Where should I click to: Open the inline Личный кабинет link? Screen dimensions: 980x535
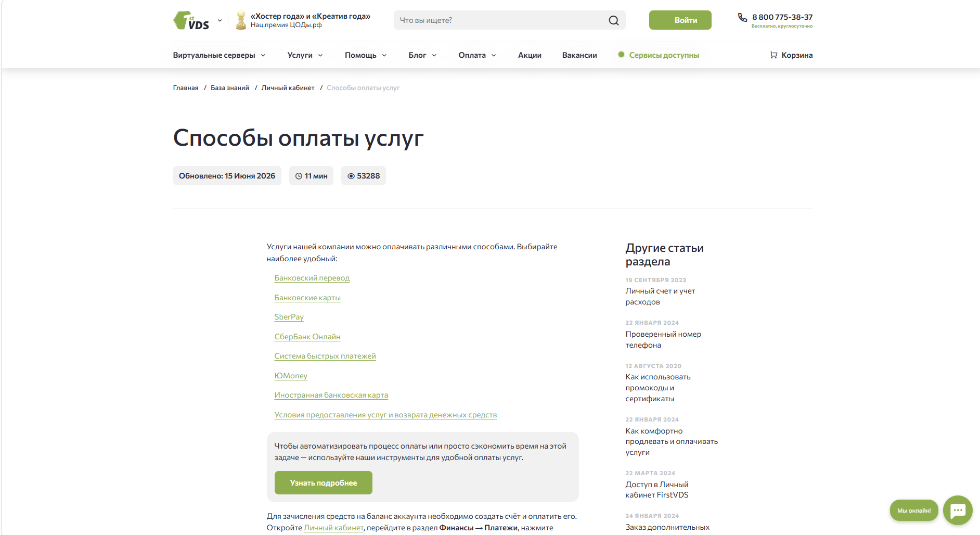pyautogui.click(x=334, y=528)
